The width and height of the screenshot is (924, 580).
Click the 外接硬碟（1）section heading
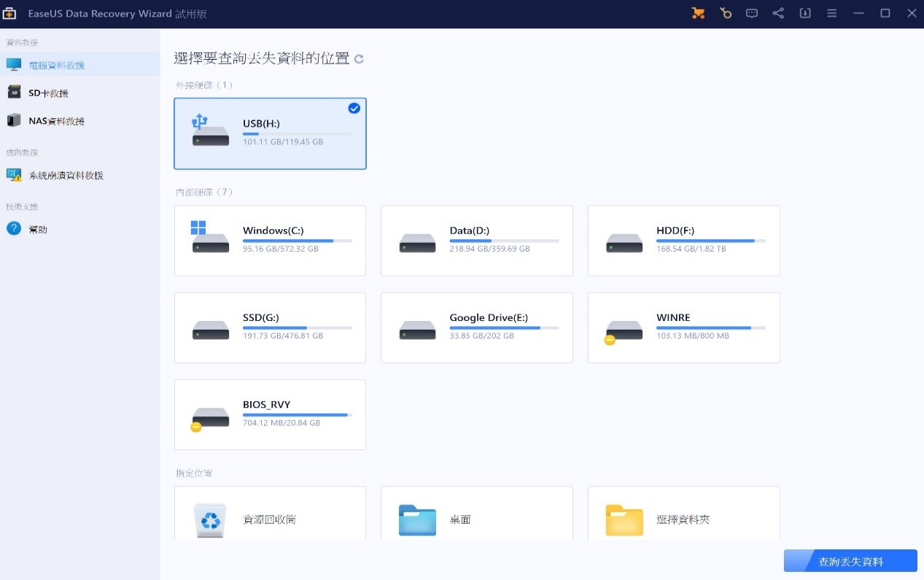pos(205,85)
